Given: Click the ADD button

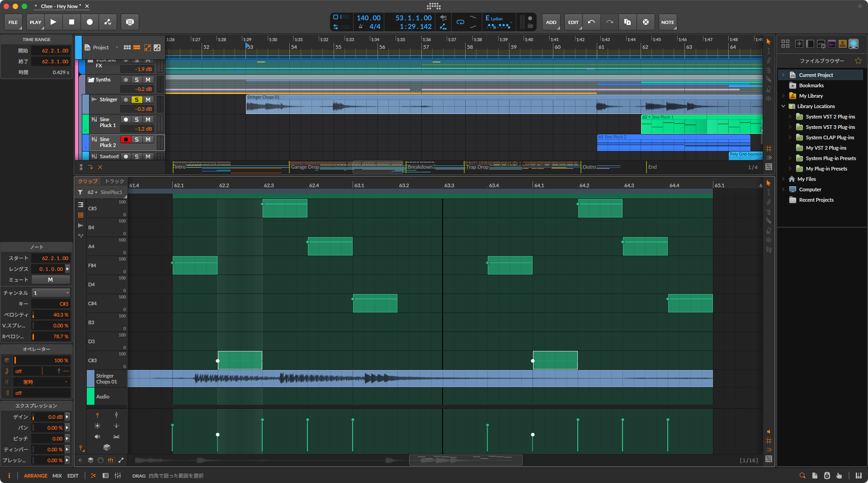Looking at the screenshot, I should (x=551, y=22).
